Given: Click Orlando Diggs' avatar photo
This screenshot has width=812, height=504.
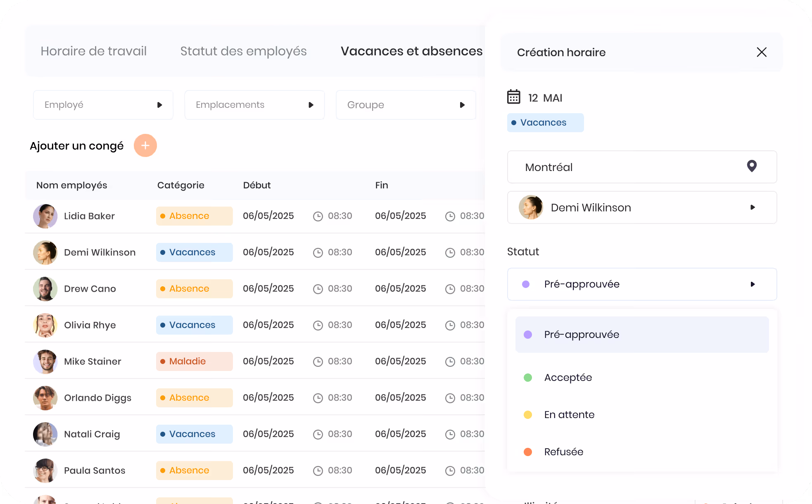Looking at the screenshot, I should tap(45, 398).
